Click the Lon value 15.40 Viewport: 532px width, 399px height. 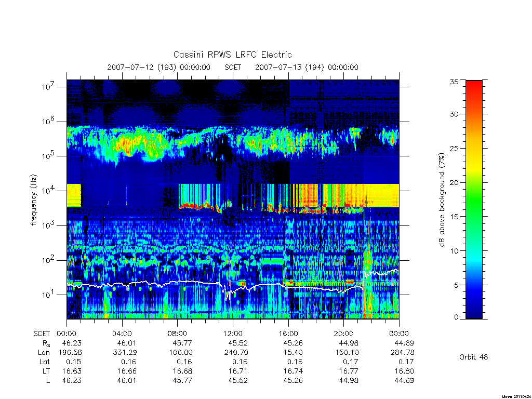pos(293,353)
